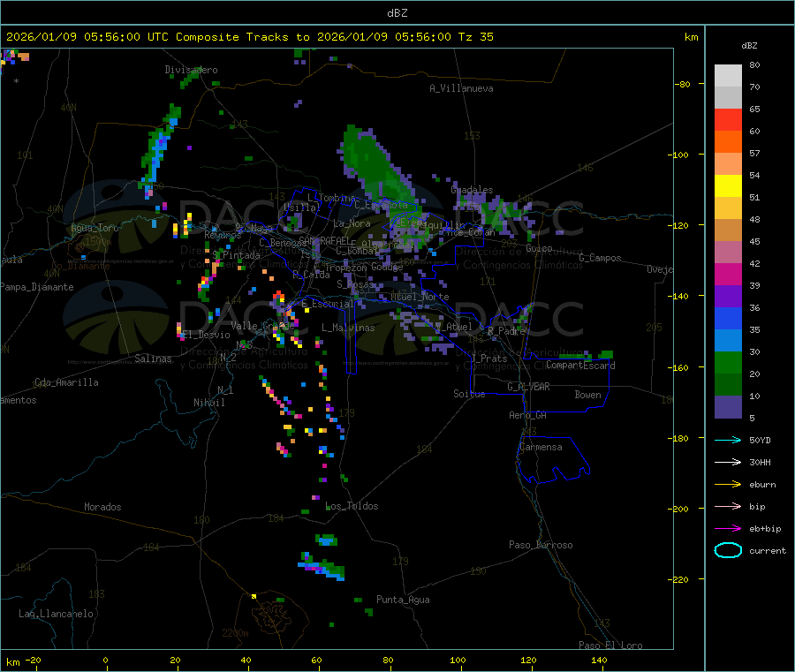795x672 pixels.
Task: Click the purple color band above the 5 dBZ mark
Action: tap(728, 407)
